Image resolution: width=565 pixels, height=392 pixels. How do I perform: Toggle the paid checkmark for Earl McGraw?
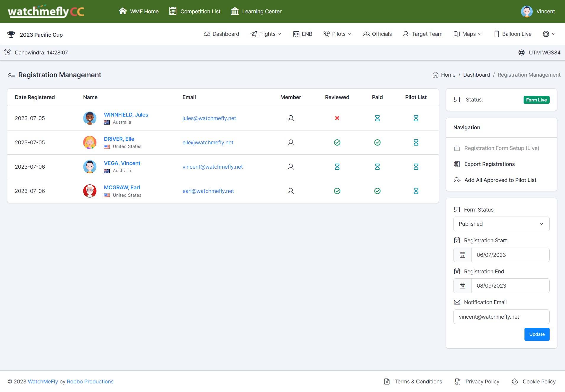[x=377, y=191]
